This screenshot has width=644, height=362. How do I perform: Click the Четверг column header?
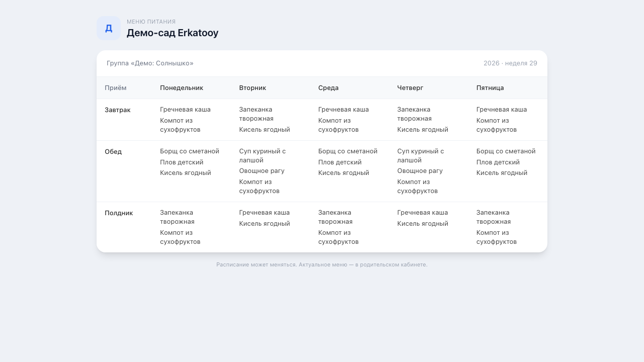coord(411,88)
